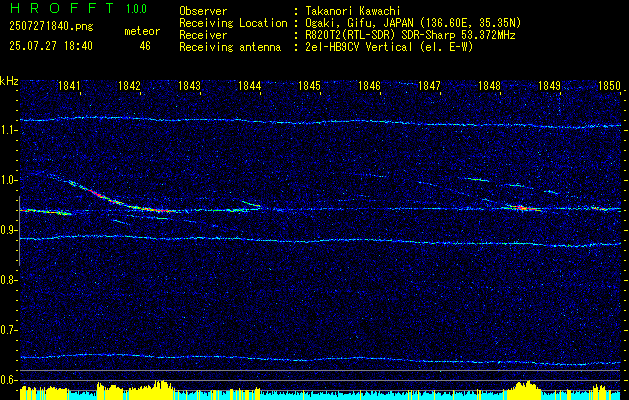Click the 1845 time axis marker
Viewport: 629px width, 400px height.
click(309, 85)
